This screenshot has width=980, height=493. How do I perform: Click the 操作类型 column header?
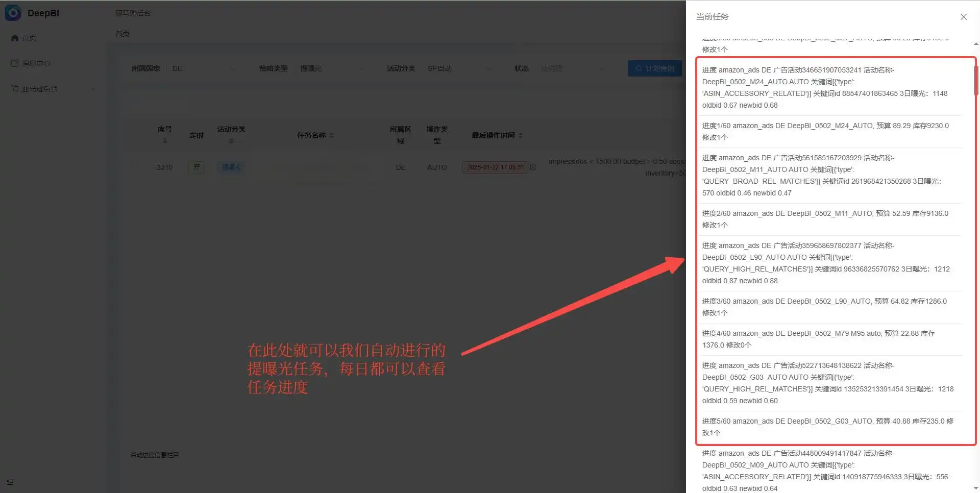click(x=437, y=135)
